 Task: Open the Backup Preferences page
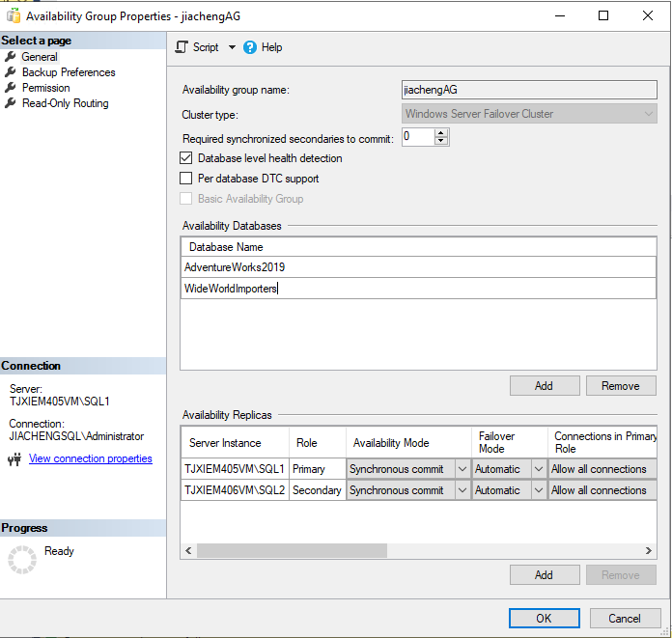[69, 72]
